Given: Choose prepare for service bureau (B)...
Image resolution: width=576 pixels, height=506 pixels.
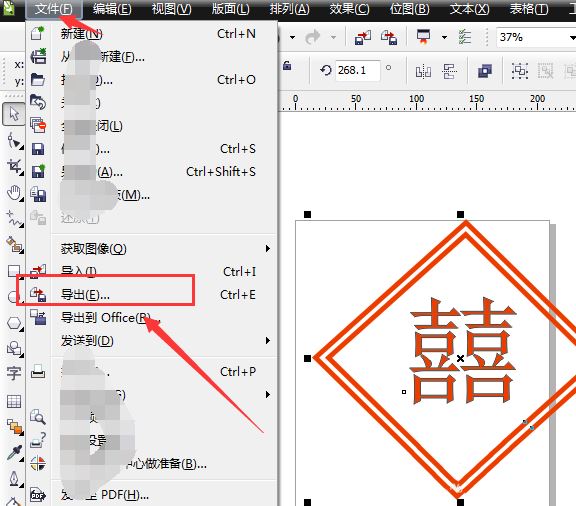Looking at the screenshot, I should click(151, 464).
